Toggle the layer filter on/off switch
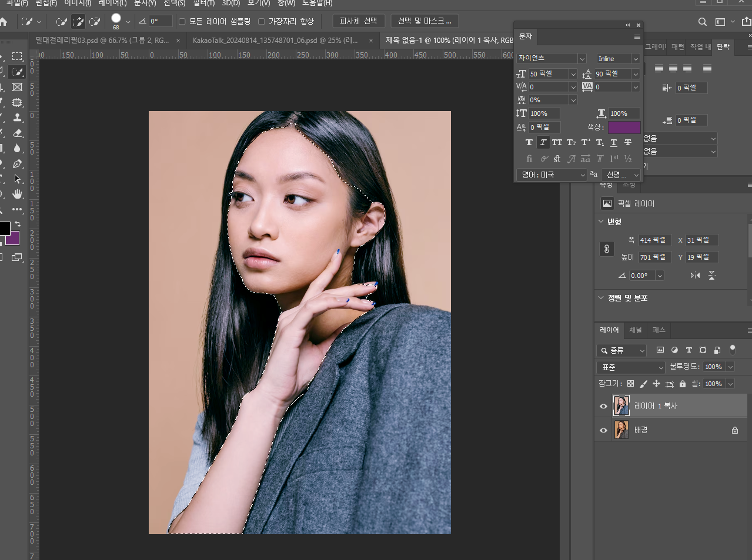The width and height of the screenshot is (752, 560). (x=733, y=349)
